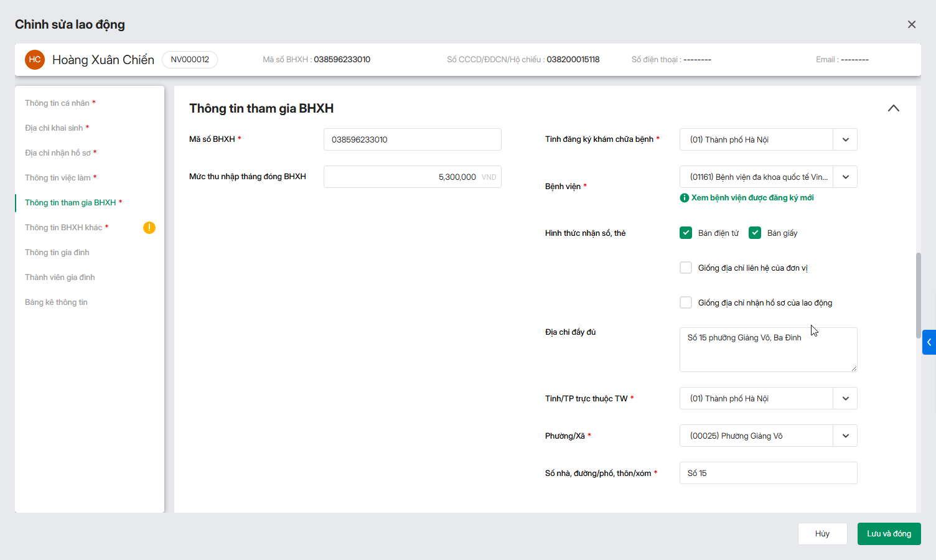The height and width of the screenshot is (560, 936).
Task: Close the Chỉnh sửa lao động dialog
Action: 912,24
